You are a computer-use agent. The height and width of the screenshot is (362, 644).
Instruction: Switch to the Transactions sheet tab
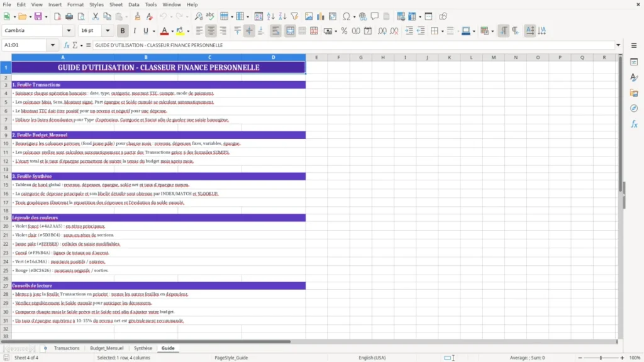67,348
